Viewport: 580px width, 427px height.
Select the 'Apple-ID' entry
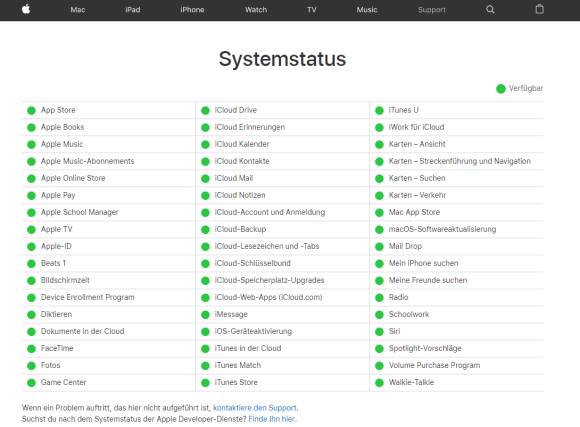click(56, 246)
